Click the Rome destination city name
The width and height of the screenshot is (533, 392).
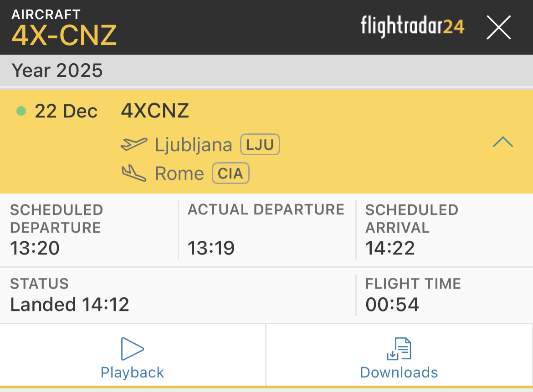[179, 173]
